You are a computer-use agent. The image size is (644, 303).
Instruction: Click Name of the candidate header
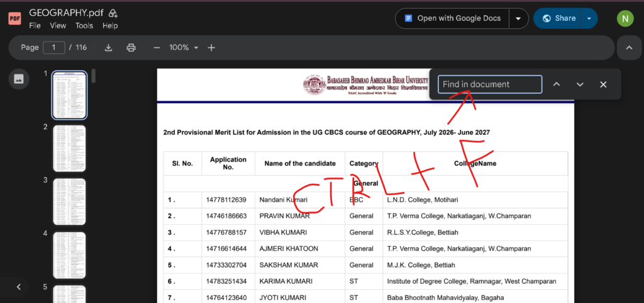300,163
